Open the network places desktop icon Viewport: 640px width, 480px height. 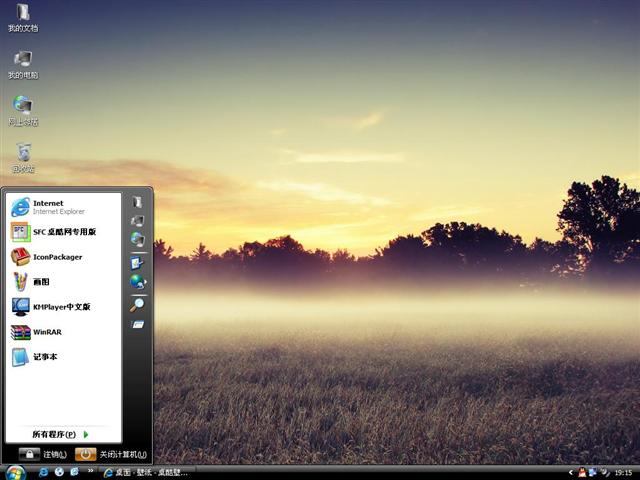(x=23, y=111)
